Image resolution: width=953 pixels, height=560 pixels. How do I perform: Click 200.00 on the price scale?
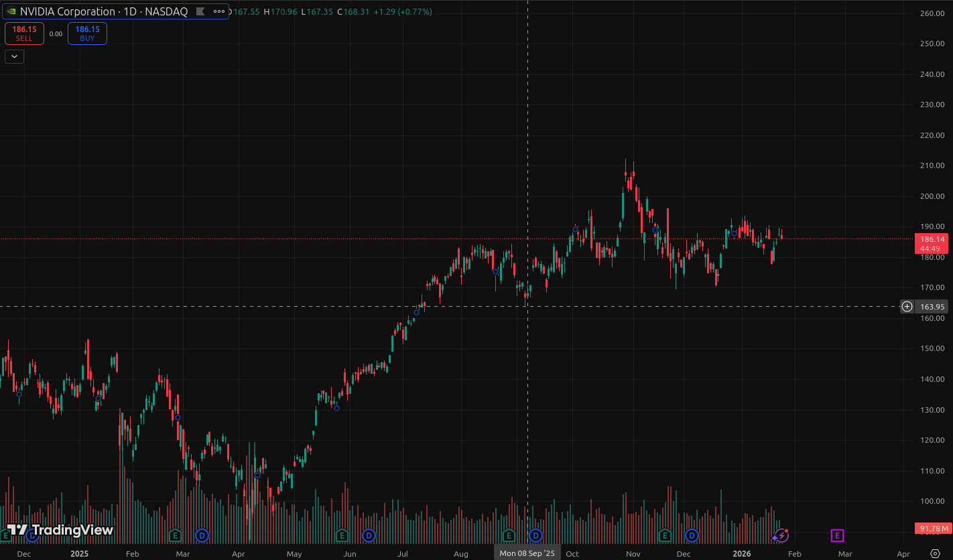[933, 196]
